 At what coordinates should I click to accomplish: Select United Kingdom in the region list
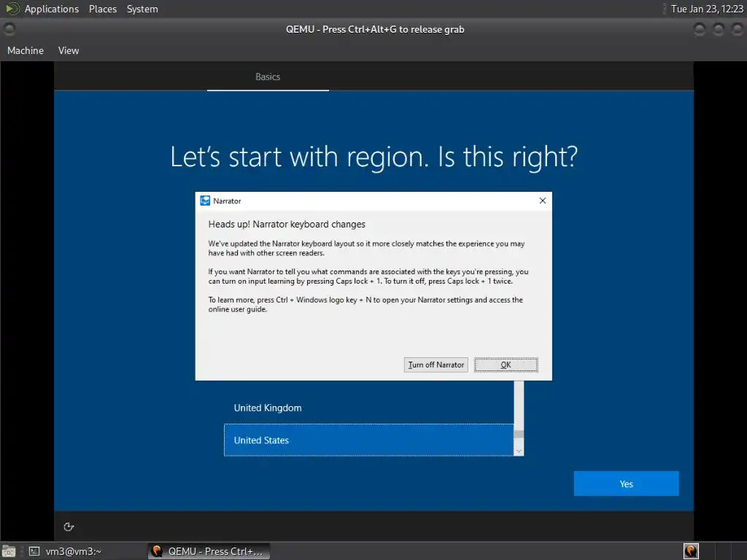tap(368, 408)
